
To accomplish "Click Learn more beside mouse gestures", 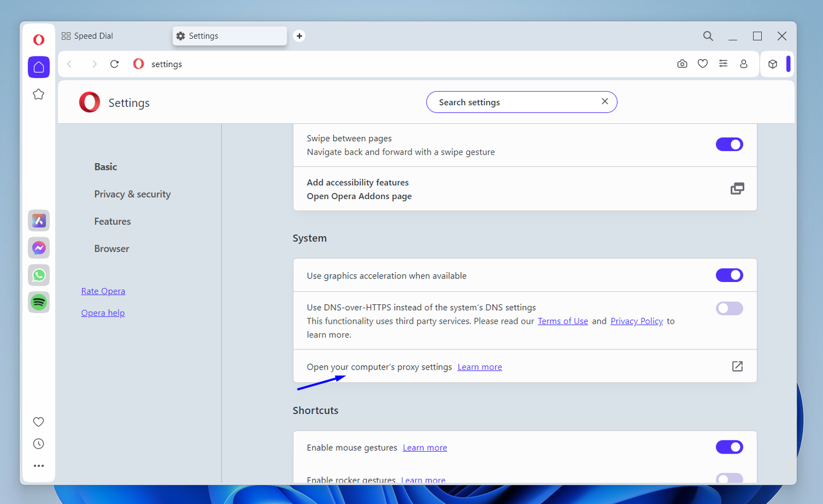I will (425, 448).
